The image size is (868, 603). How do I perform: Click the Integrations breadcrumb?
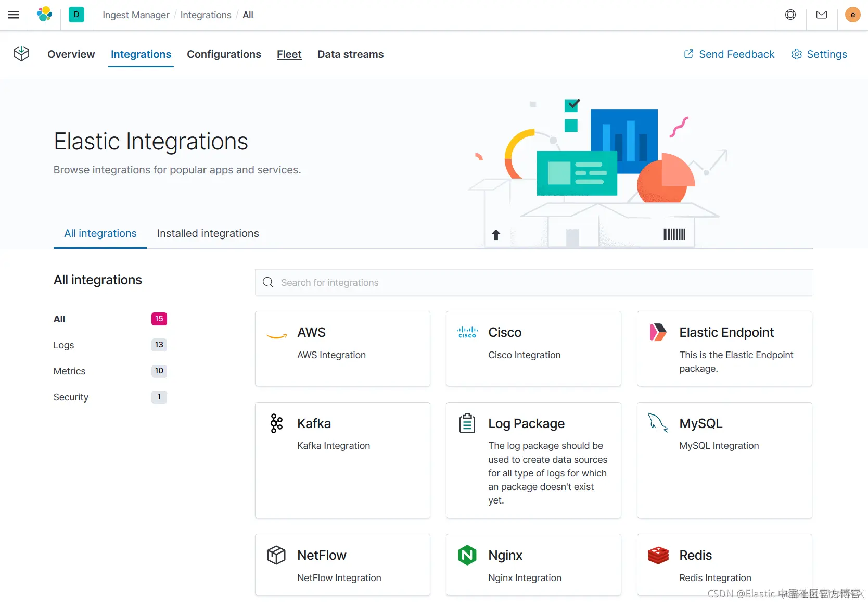pyautogui.click(x=206, y=15)
